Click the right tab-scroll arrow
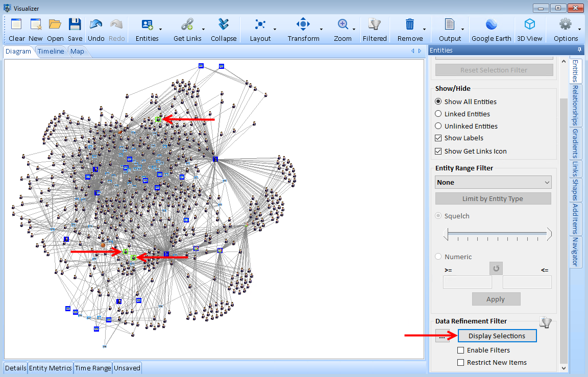 coord(420,51)
